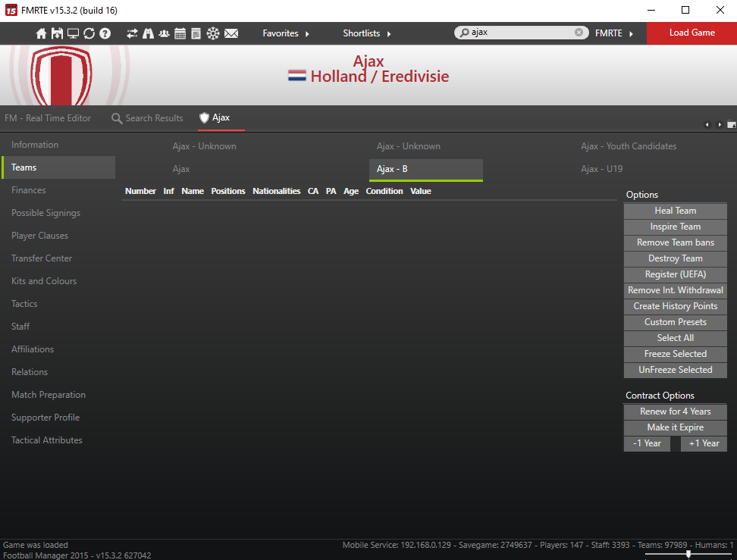Open Match Preparation section

pyautogui.click(x=58, y=395)
